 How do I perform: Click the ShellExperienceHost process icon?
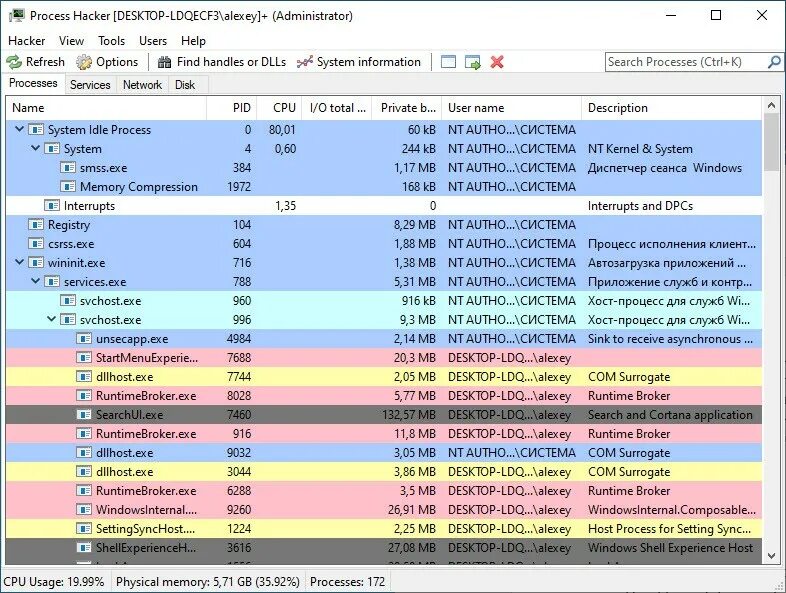84,548
